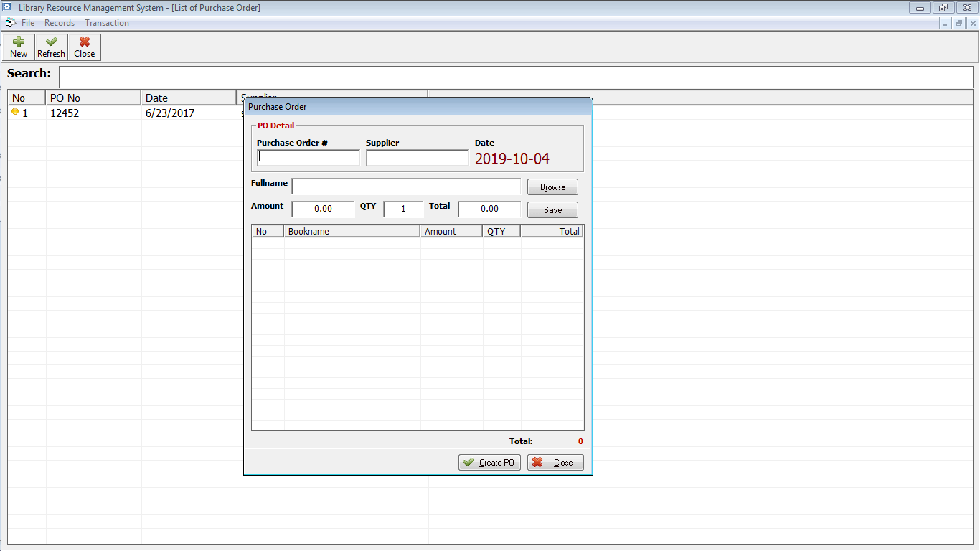Click the MDI child icon beside File menu

[10, 23]
